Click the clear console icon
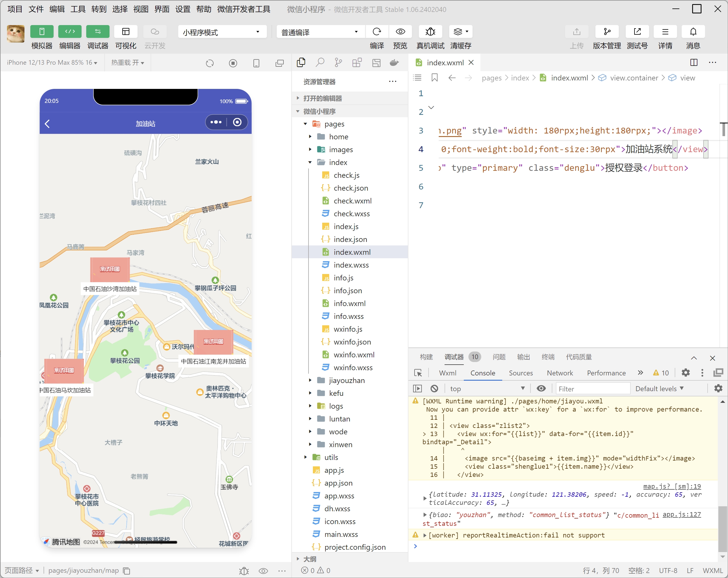 pos(434,389)
